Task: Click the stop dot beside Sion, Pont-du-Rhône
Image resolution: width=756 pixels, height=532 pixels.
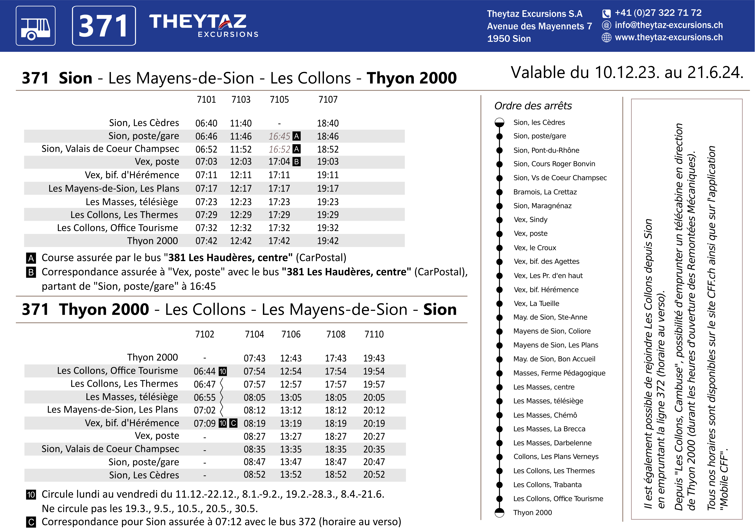Action: tap(499, 150)
